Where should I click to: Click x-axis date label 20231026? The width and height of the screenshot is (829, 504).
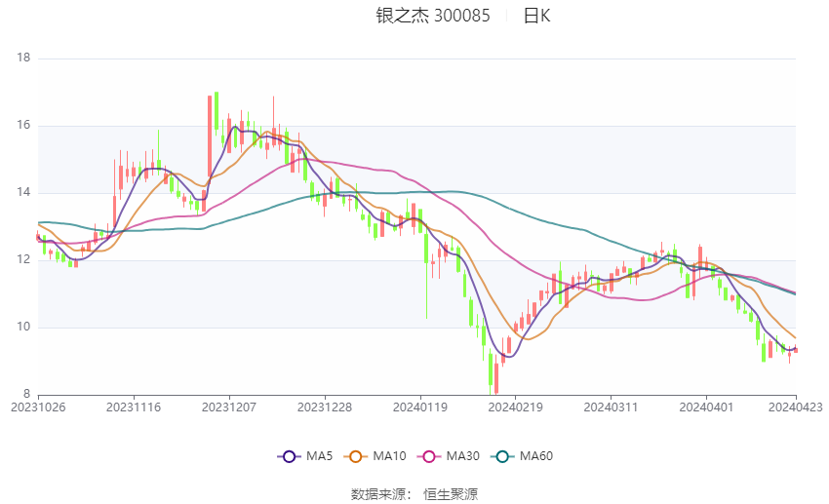(38, 407)
